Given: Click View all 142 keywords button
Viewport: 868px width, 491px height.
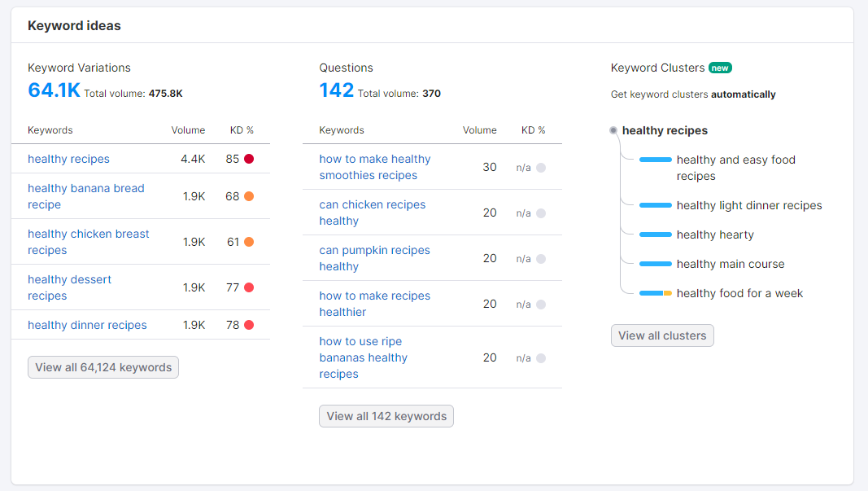Looking at the screenshot, I should click(x=386, y=416).
